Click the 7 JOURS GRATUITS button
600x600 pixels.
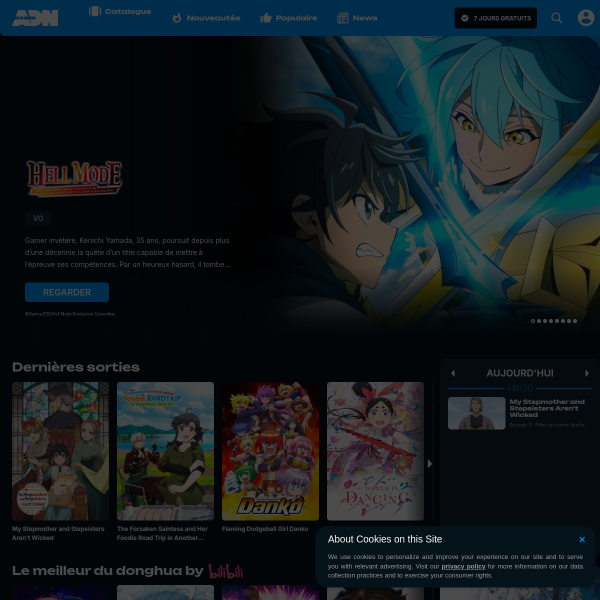pyautogui.click(x=496, y=18)
